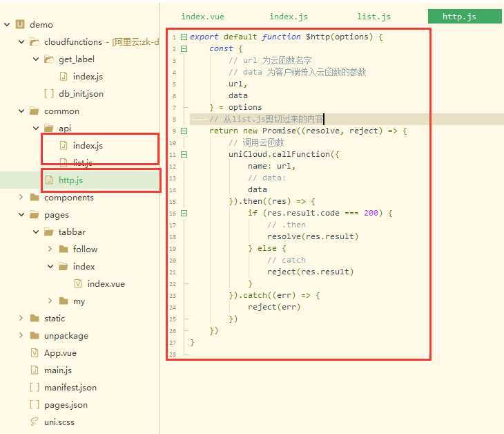Collapse the get_label folder chevron
Screen dimensions: 504x434
point(36,59)
